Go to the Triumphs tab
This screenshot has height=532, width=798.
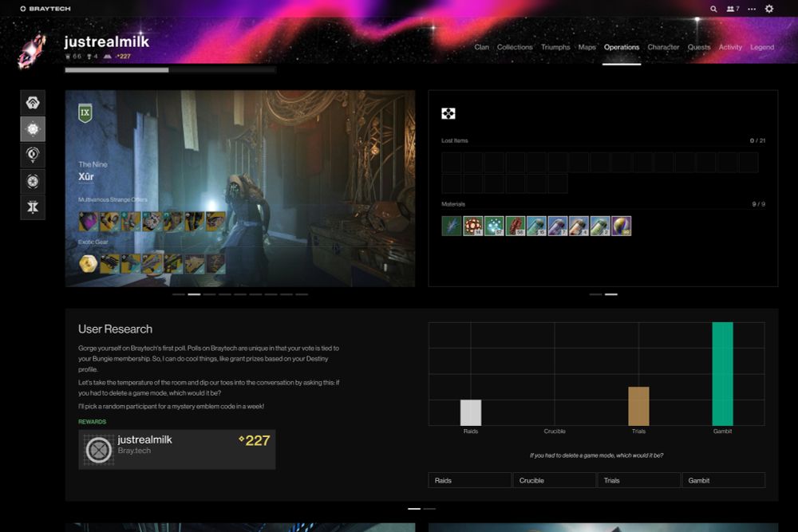point(555,47)
